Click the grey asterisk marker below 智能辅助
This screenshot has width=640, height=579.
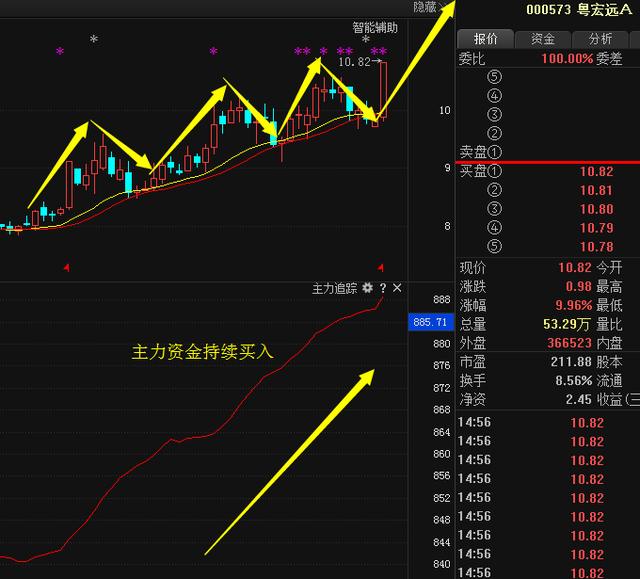[366, 40]
